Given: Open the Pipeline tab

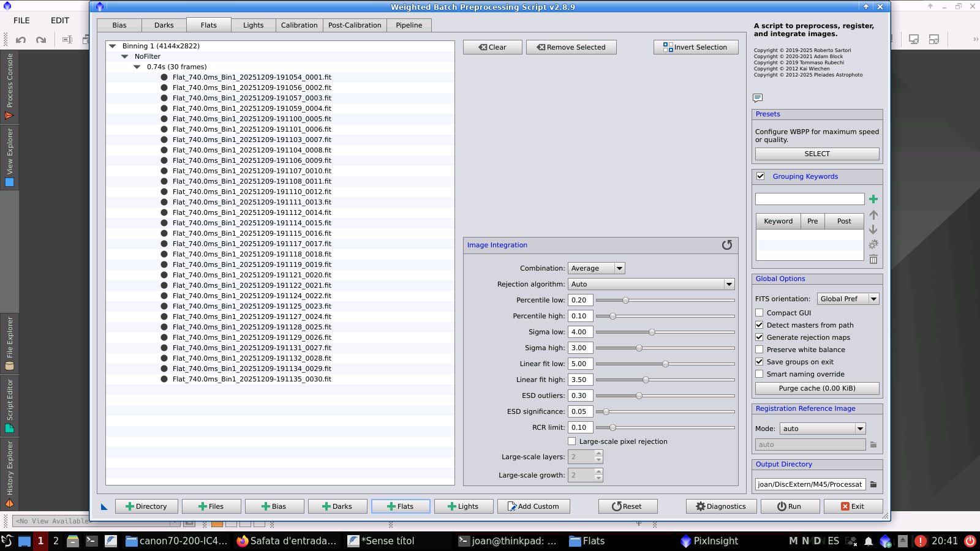Looking at the screenshot, I should pyautogui.click(x=409, y=25).
